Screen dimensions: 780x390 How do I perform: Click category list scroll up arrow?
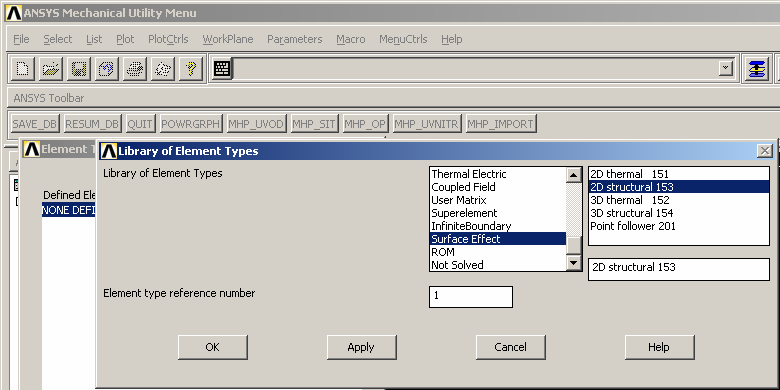574,175
